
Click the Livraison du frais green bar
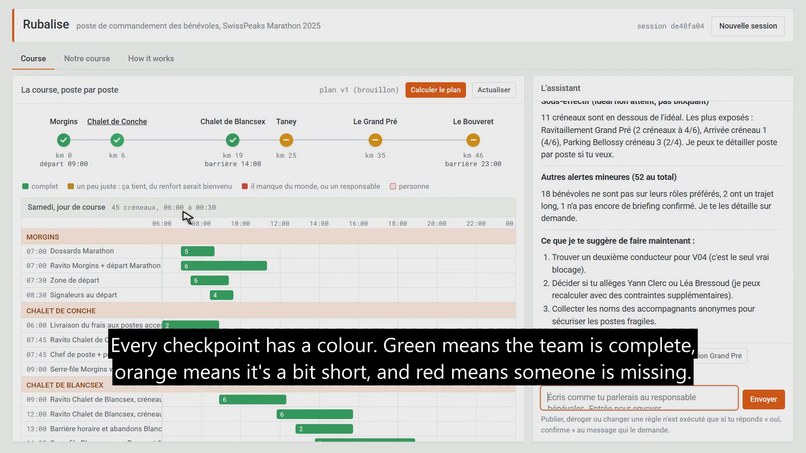coord(190,325)
